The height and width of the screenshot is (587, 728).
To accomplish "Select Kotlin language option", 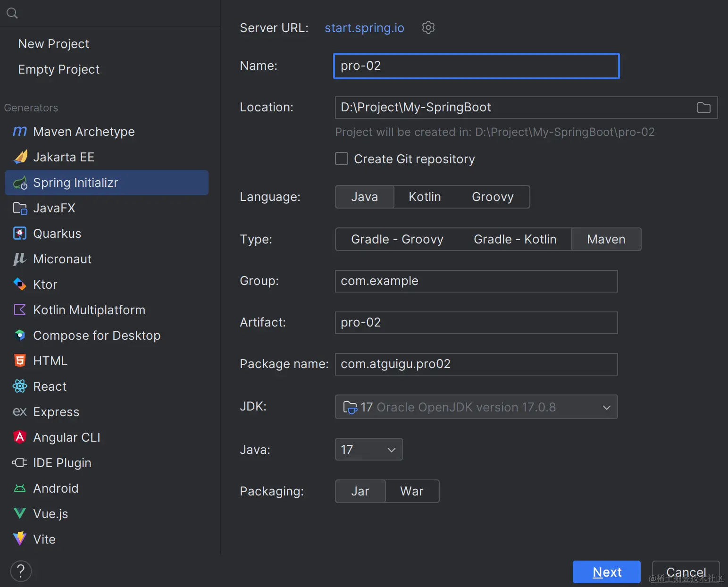I will (425, 197).
